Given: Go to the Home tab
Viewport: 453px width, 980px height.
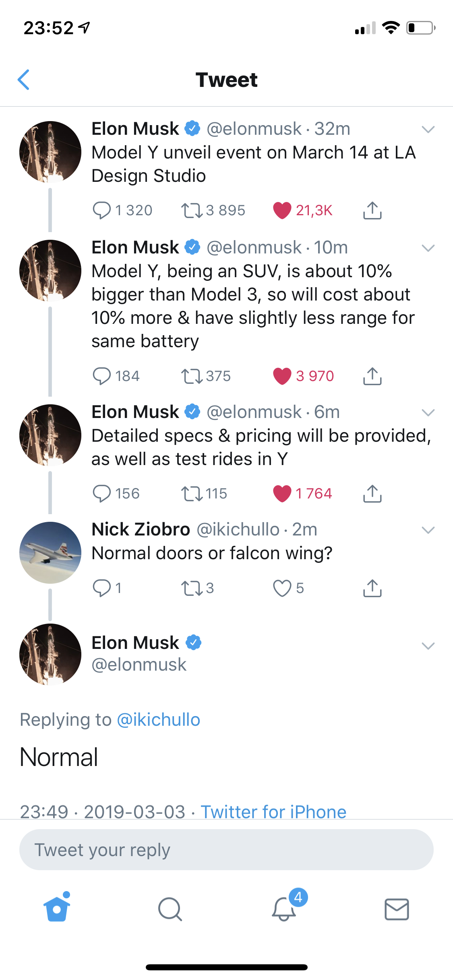Looking at the screenshot, I should coord(56,908).
